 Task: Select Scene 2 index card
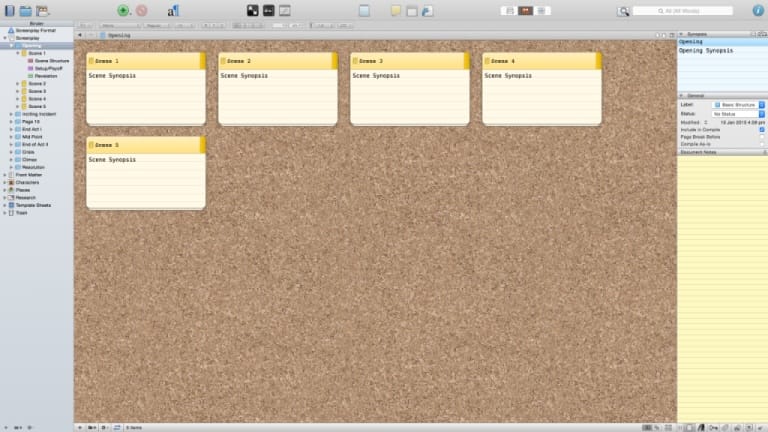pyautogui.click(x=278, y=89)
